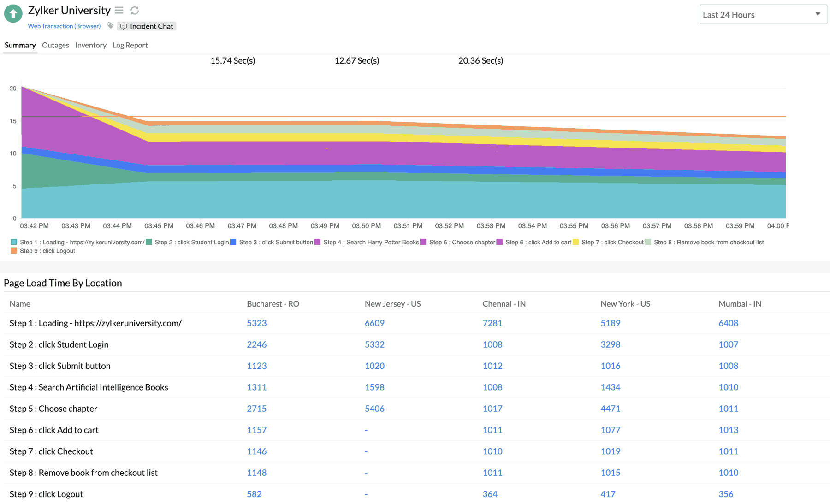Open Incident Chat via the chat bubble icon

124,26
